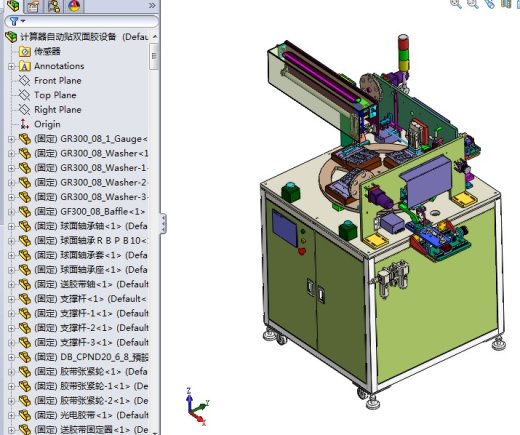Click the Zoom to Area icon
520x435 pixels.
coord(473,4)
